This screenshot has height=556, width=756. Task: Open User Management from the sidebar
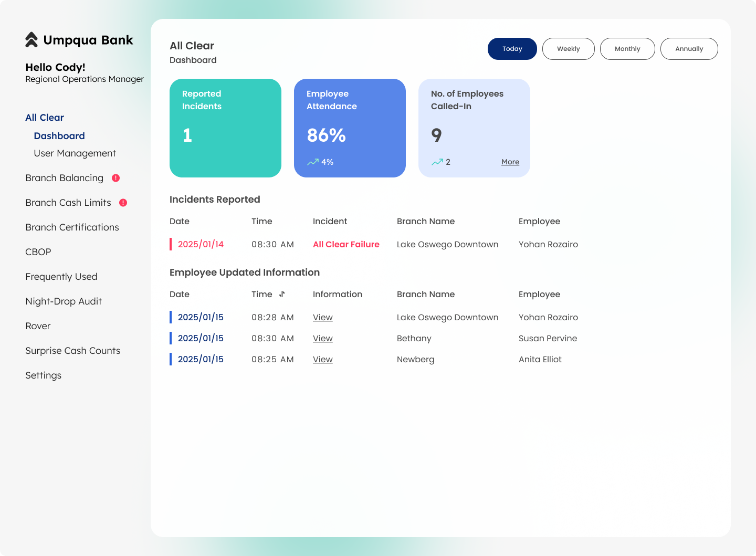click(75, 153)
